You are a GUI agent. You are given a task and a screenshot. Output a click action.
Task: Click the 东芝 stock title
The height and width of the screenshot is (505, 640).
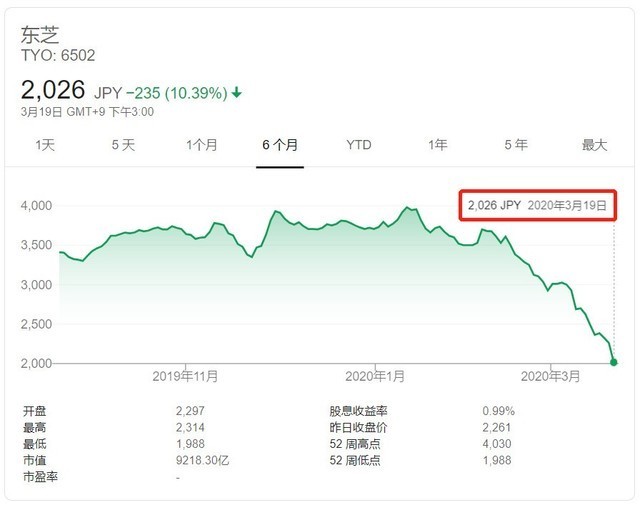[x=40, y=35]
